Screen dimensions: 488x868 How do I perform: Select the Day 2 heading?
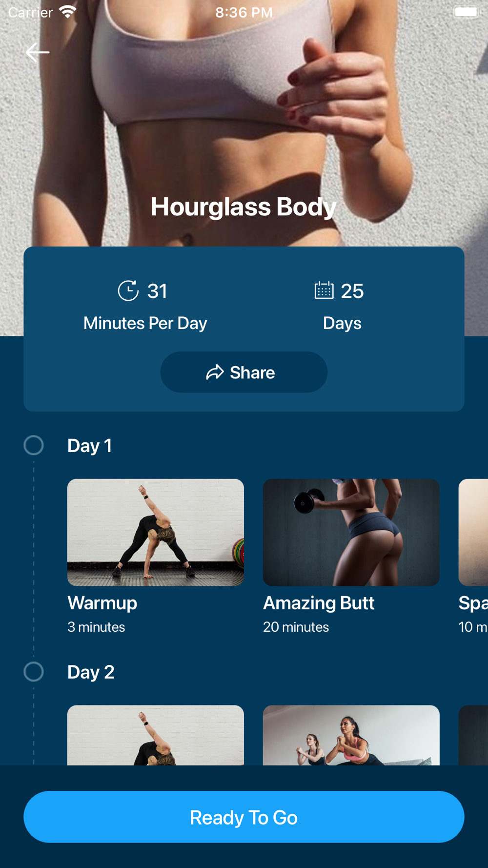[91, 672]
